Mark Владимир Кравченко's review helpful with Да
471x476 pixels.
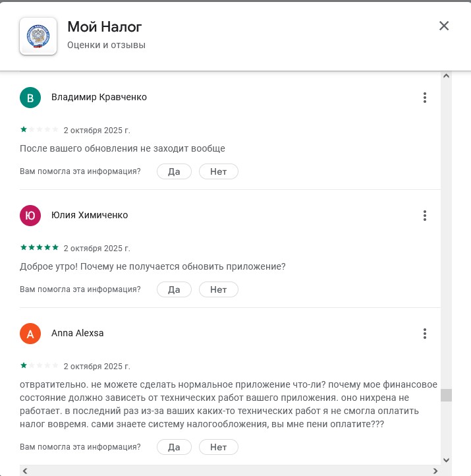(174, 171)
